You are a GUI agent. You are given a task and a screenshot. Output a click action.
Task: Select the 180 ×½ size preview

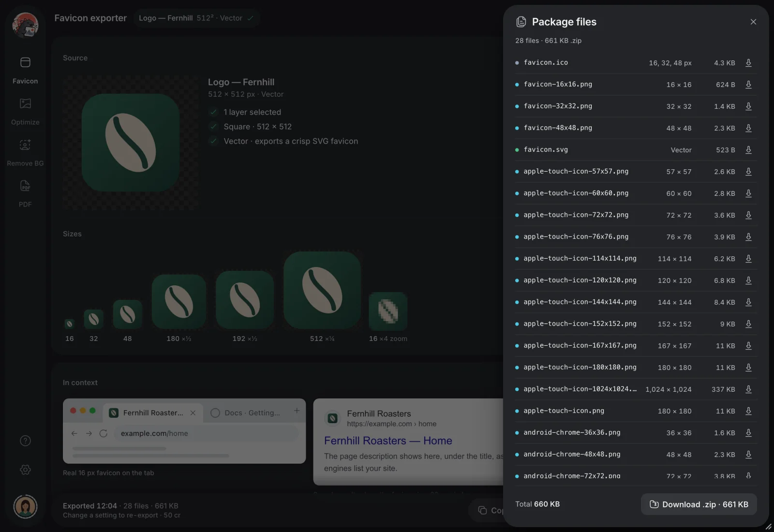179,302
